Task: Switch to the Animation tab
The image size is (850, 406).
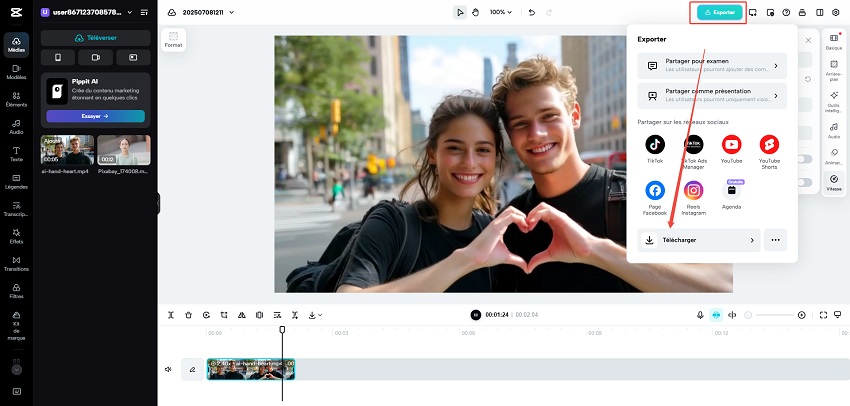Action: point(834,157)
